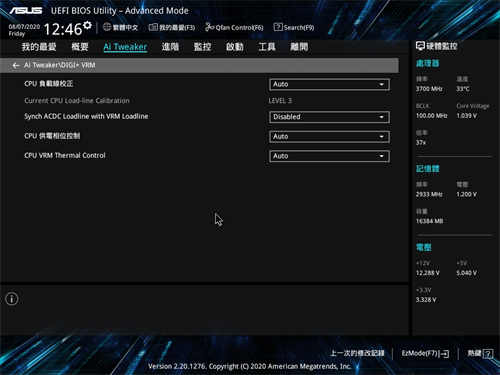Click the 1.200 V memory voltage
The height and width of the screenshot is (375, 500).
coord(467,194)
